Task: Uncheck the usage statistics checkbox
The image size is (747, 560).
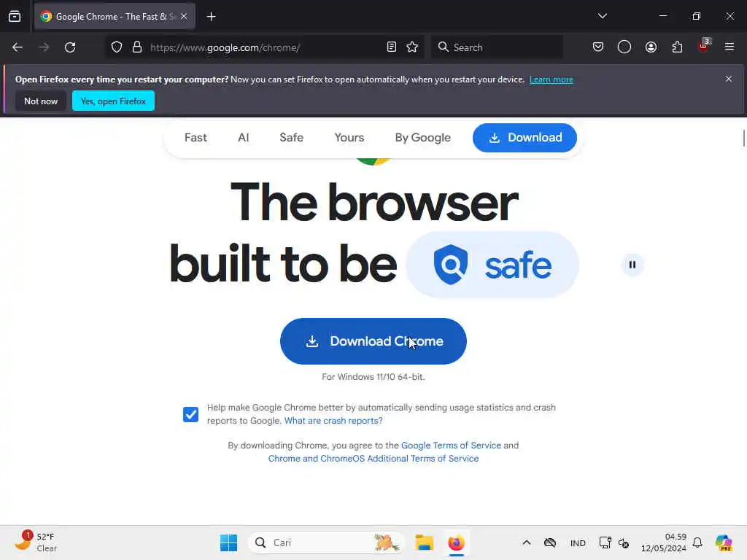Action: point(190,414)
